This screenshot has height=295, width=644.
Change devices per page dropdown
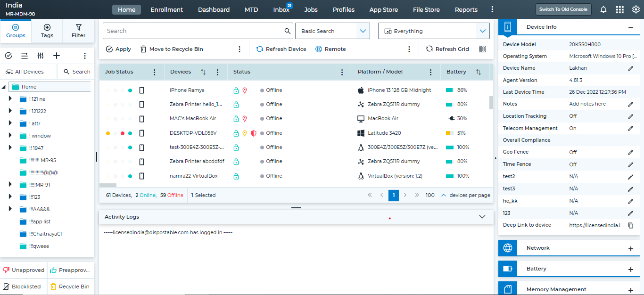444,195
